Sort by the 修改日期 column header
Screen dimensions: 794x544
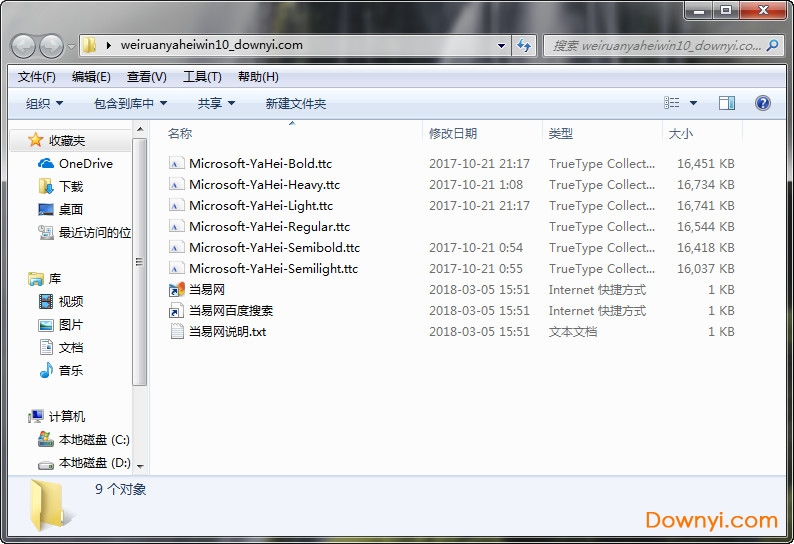click(453, 133)
